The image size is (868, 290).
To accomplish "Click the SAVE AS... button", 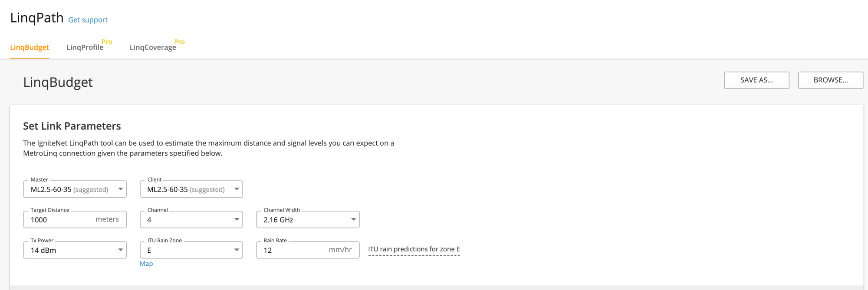I will point(756,80).
